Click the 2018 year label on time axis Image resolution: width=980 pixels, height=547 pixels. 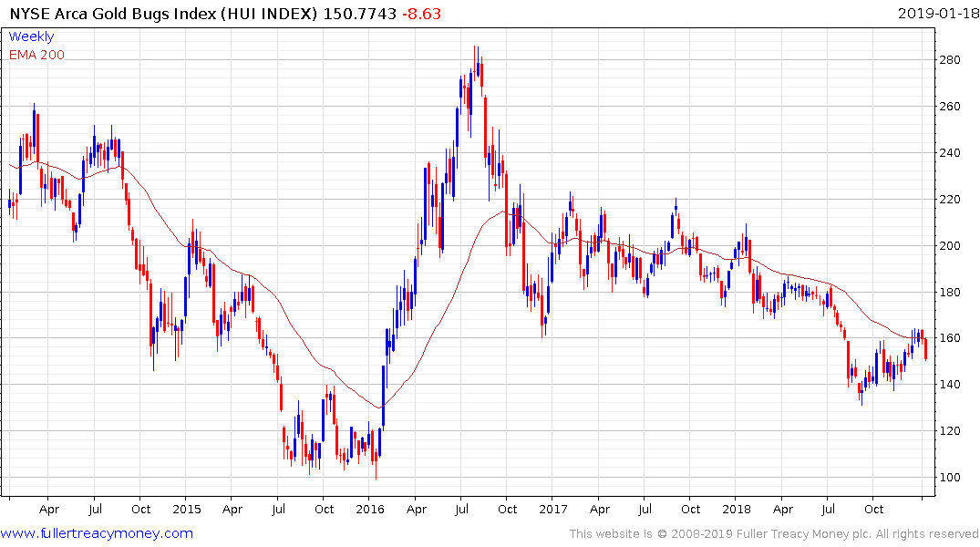pos(737,510)
